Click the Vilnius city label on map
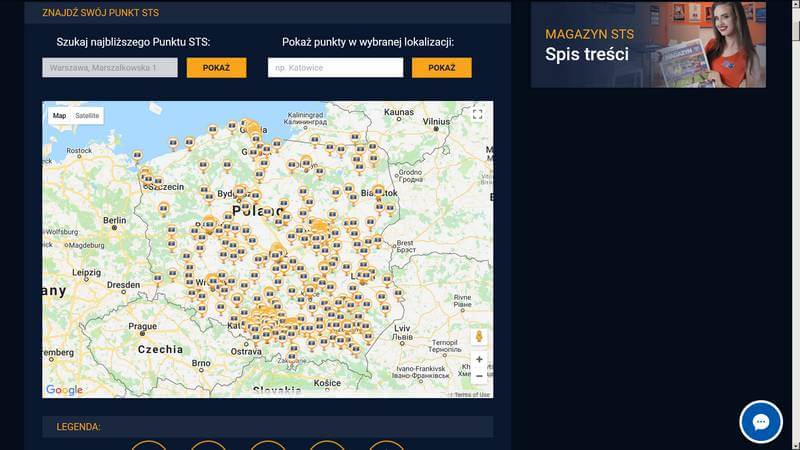 click(436, 121)
